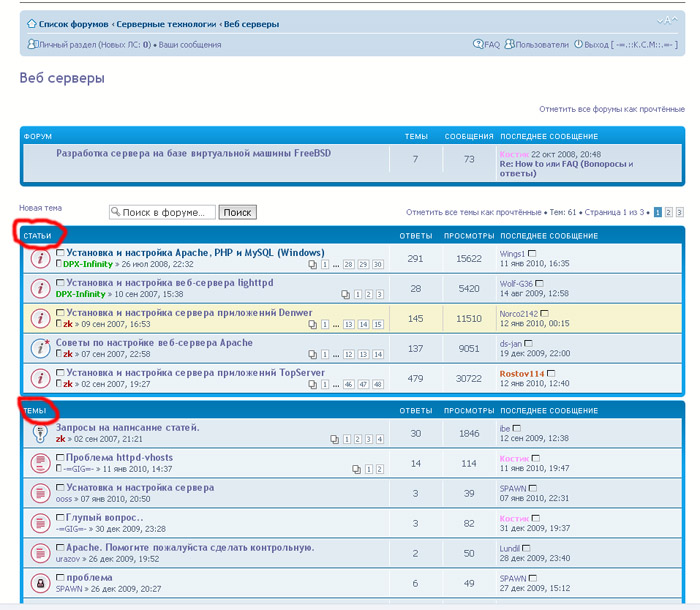Go to page 2 of the topic list
The image size is (700, 610).
669,213
